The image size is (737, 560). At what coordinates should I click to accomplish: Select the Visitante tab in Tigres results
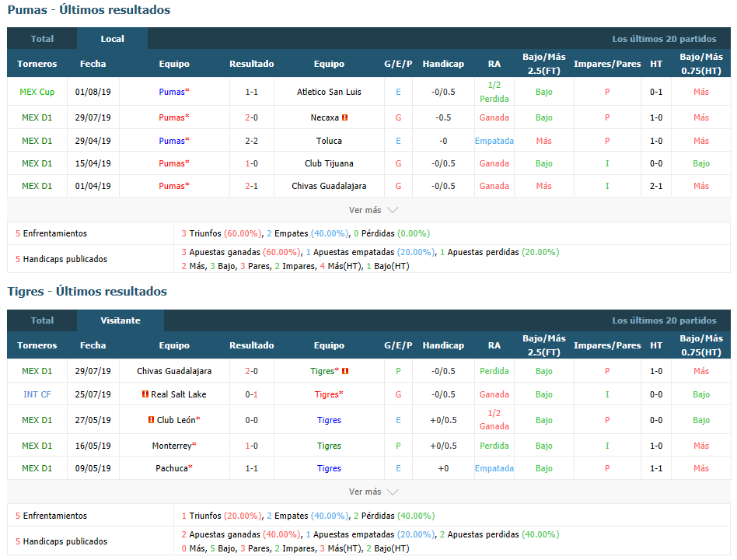click(121, 320)
